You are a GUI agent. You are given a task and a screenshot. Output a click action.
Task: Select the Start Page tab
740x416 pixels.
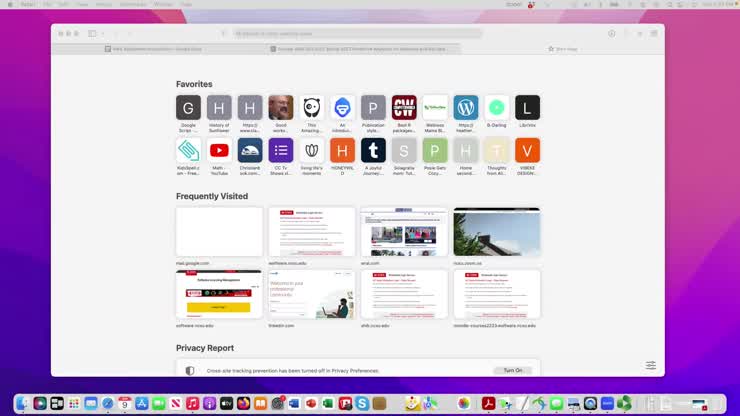[563, 49]
